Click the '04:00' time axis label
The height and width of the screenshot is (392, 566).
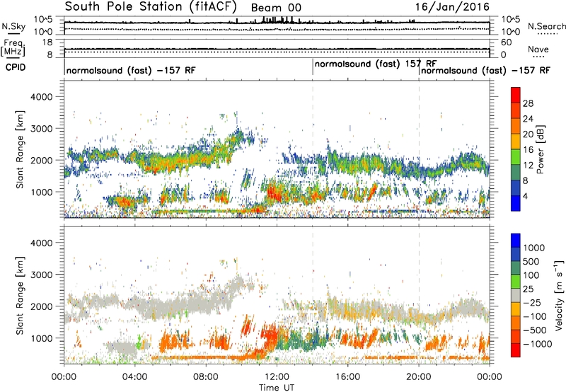[x=135, y=377]
